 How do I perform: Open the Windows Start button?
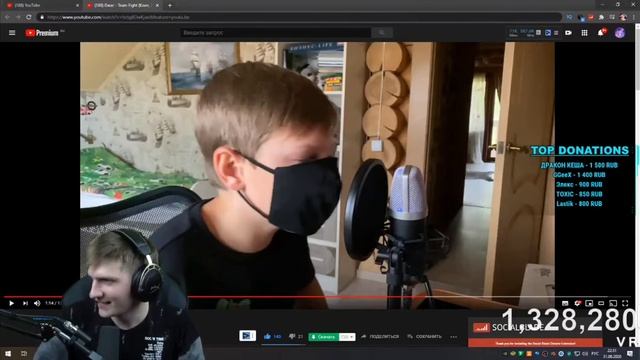pos(8,353)
